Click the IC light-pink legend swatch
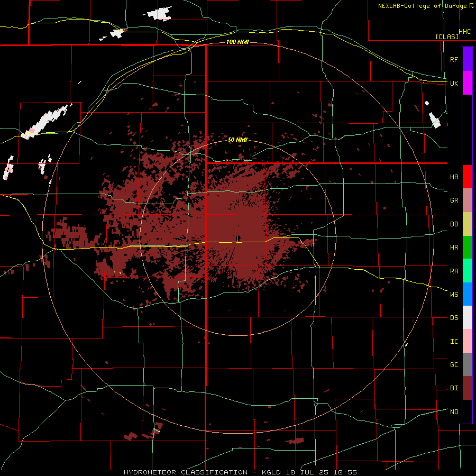This screenshot has width=476, height=476. 467,341
